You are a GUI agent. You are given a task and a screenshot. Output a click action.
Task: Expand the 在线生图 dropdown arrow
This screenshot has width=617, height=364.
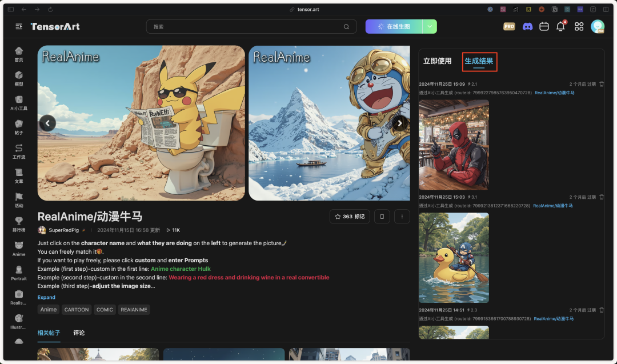click(x=430, y=26)
